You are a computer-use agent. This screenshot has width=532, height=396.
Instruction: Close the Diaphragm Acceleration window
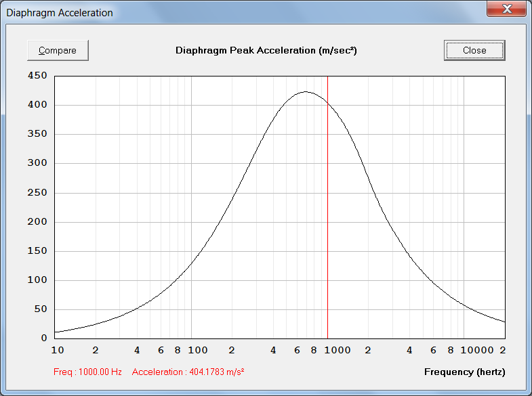point(506,9)
